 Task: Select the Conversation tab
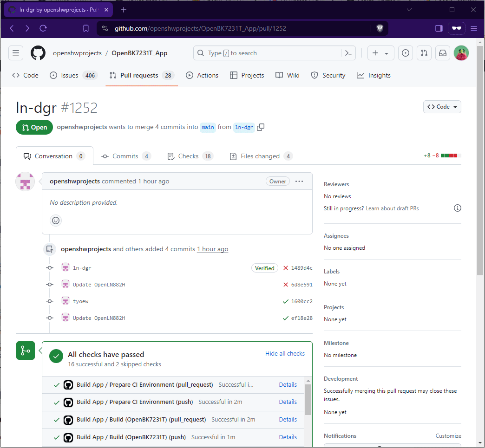[x=54, y=156]
